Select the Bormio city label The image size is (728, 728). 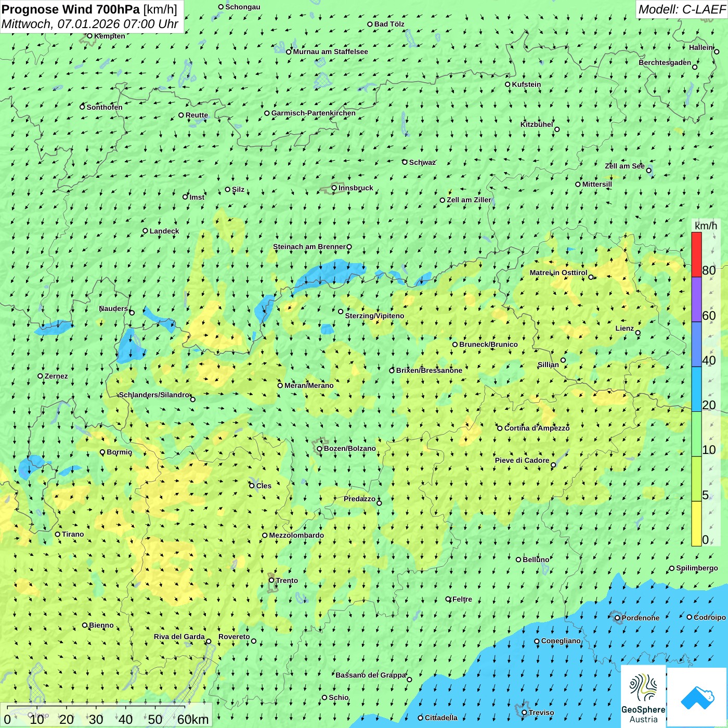coord(120,452)
